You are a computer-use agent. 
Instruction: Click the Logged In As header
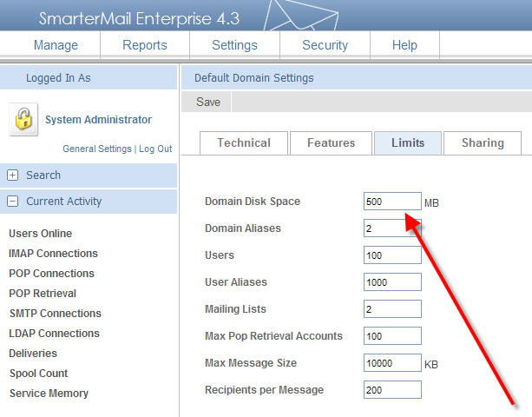point(58,78)
